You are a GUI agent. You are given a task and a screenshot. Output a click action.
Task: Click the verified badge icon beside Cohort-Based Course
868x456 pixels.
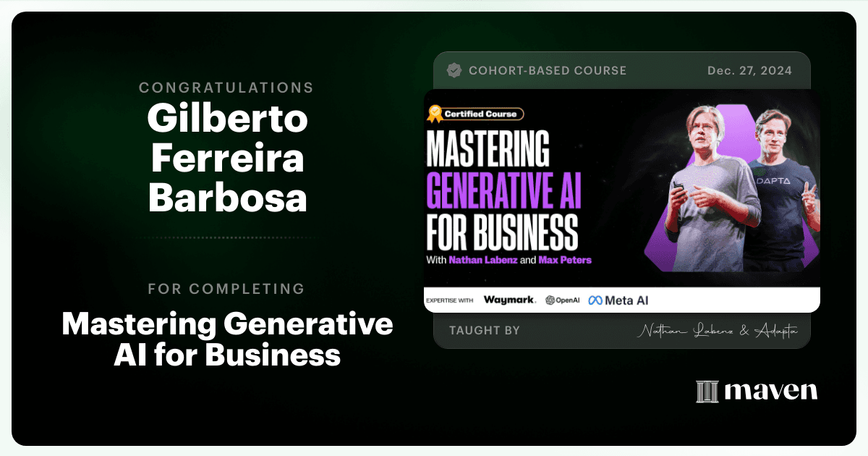[x=454, y=70]
